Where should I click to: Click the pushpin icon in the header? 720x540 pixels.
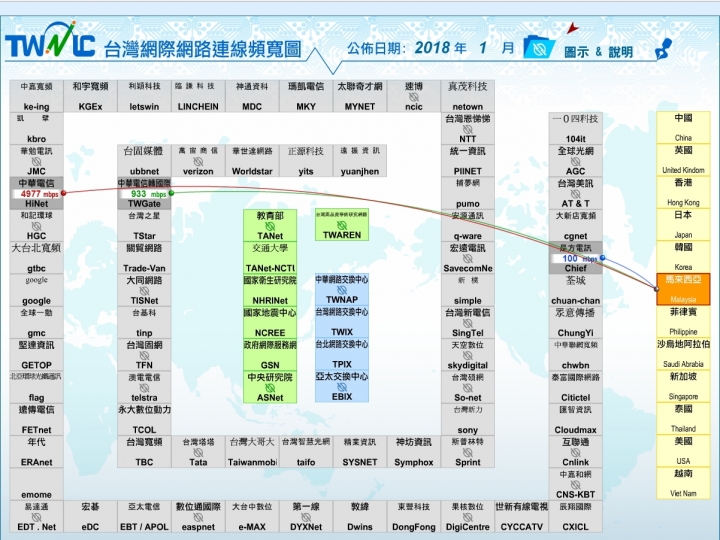663,49
